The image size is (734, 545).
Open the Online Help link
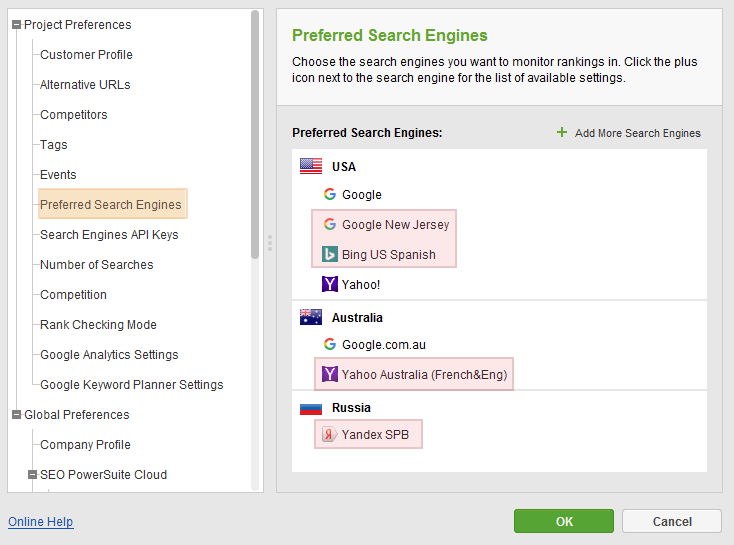pos(41,522)
